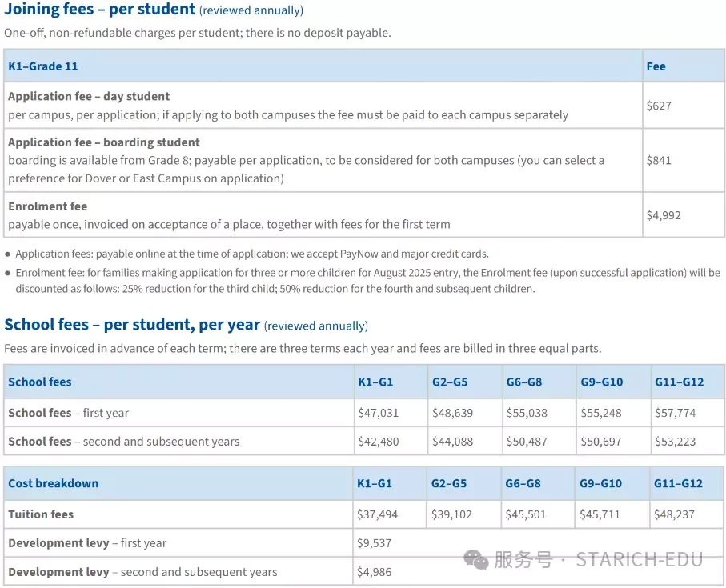Image resolution: width=726 pixels, height=588 pixels.
Task: Click the Fee column header
Action: point(656,66)
